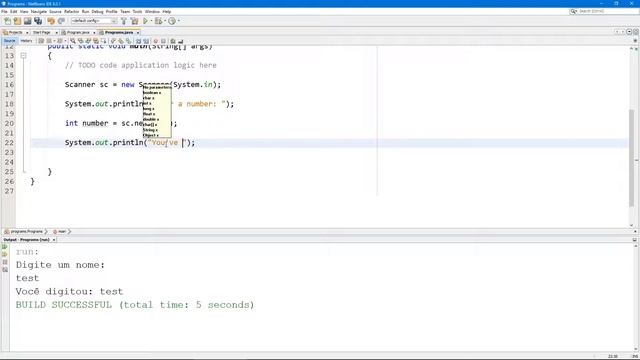Click the Re-run with different parameters icon
Screen dimensions: 640x360
(x=5, y=254)
